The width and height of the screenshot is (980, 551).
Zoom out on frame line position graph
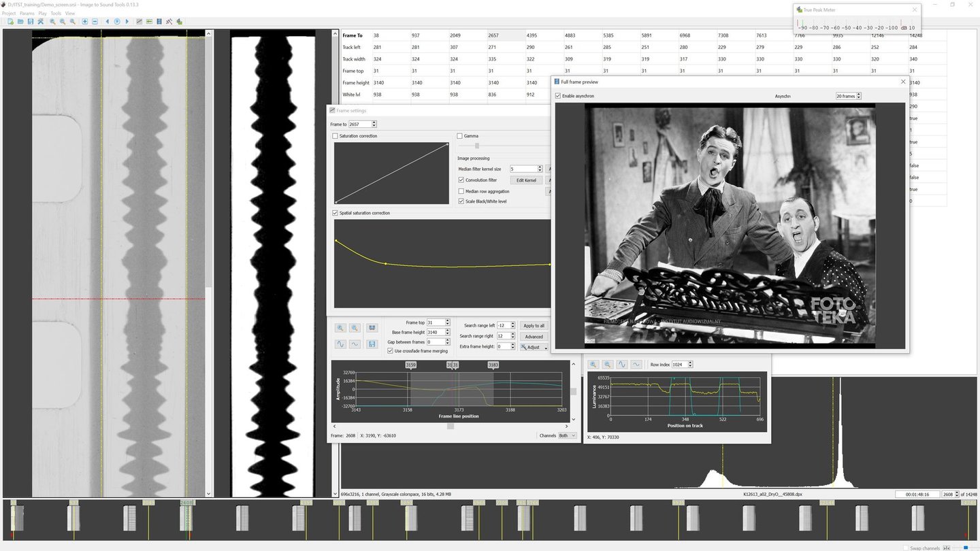pyautogui.click(x=355, y=328)
